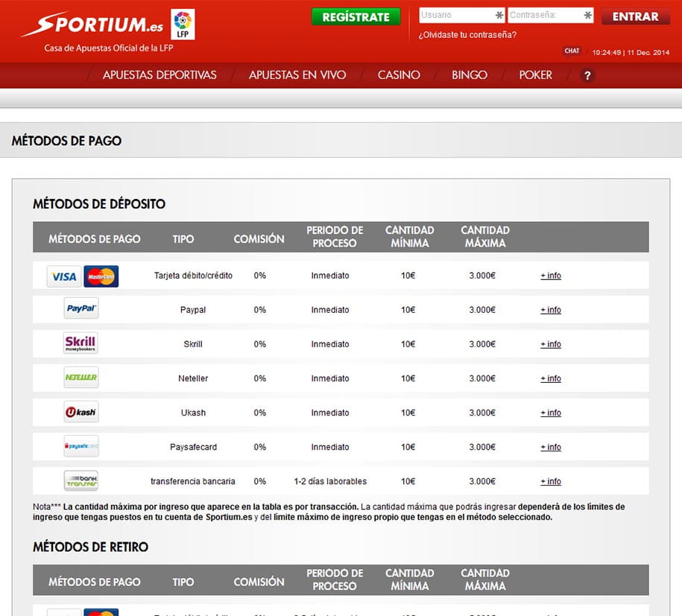Viewport: 682px width, 616px height.
Task: Click the 'Tarjeta débito/crédito' type cell
Action: point(193,276)
